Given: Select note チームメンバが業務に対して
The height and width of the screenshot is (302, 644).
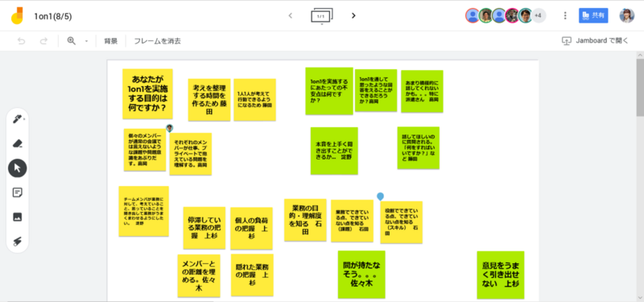Looking at the screenshot, I should 144,211.
